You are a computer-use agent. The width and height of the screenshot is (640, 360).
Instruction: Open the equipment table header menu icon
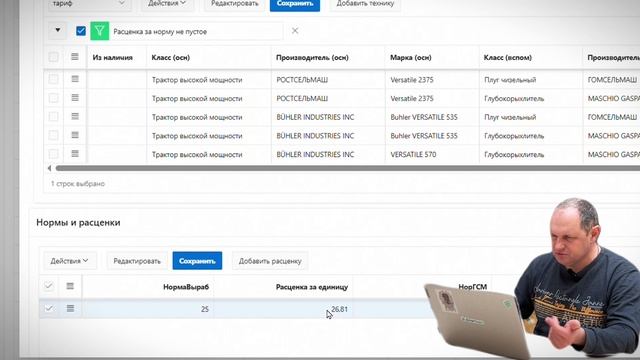coord(75,57)
